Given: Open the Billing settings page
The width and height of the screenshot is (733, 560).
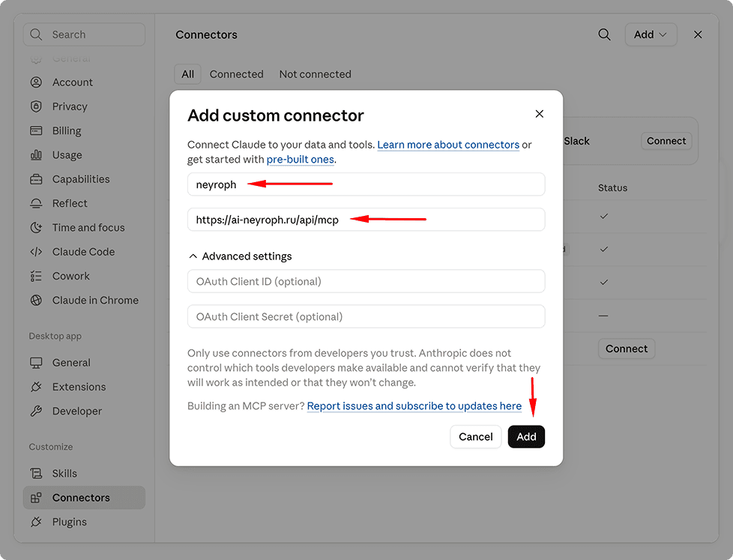Looking at the screenshot, I should click(84, 130).
